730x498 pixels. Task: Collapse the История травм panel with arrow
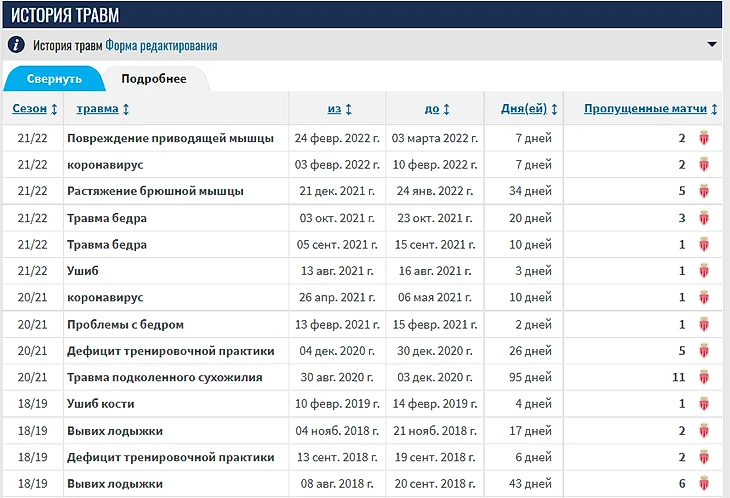(711, 45)
